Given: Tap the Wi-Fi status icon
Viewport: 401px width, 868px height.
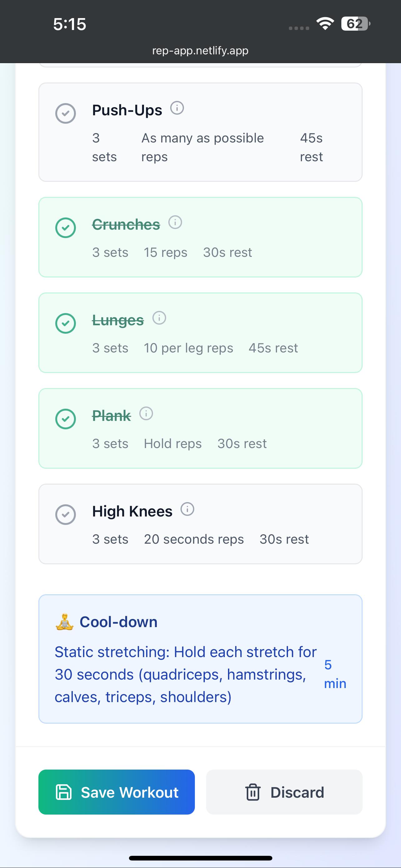Looking at the screenshot, I should [x=325, y=23].
